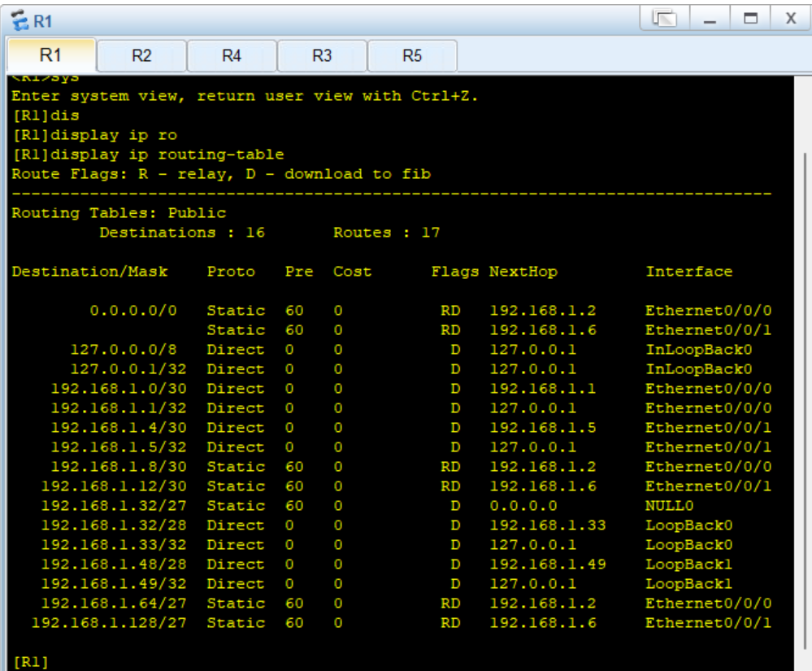Click the NULL0 interface entry
The width and height of the screenshot is (812, 671).
pos(669,506)
